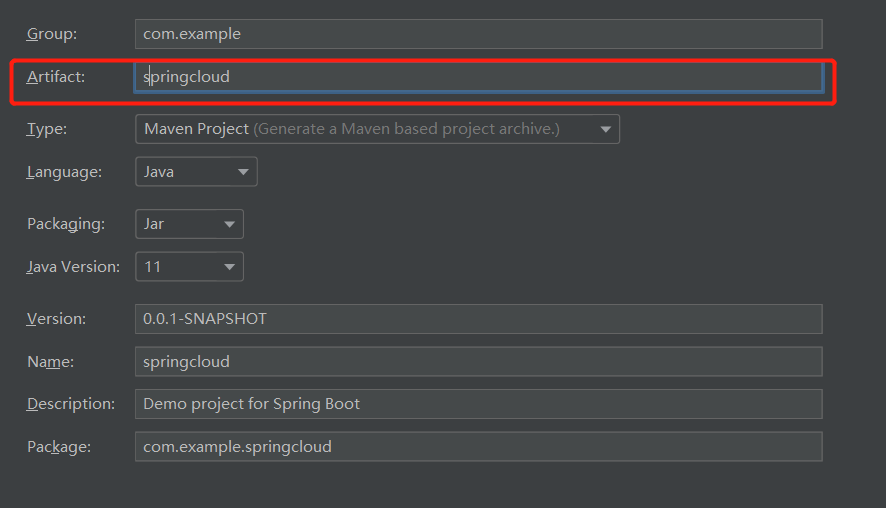Viewport: 886px width, 508px height.
Task: Click the Version field with 0.0.1-SNAPSHOT
Action: (x=479, y=319)
